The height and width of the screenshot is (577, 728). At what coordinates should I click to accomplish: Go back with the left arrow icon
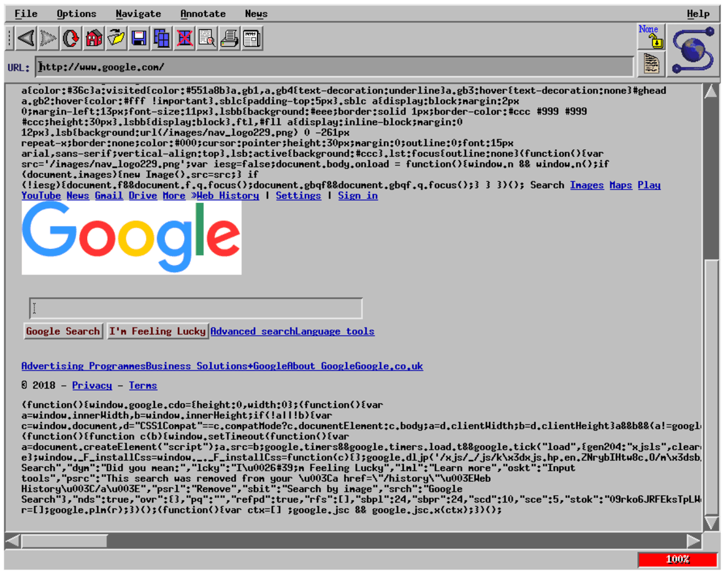(x=26, y=38)
